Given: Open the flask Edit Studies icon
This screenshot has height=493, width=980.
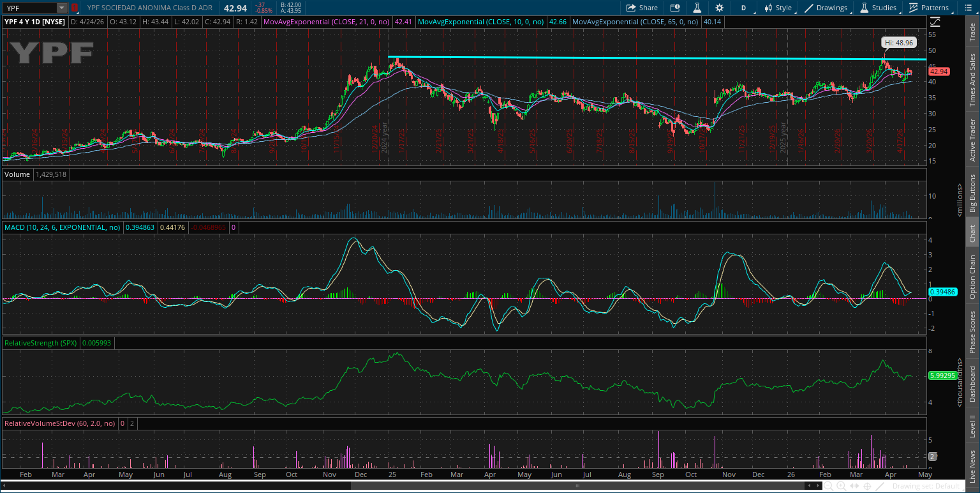Looking at the screenshot, I should pyautogui.click(x=697, y=8).
